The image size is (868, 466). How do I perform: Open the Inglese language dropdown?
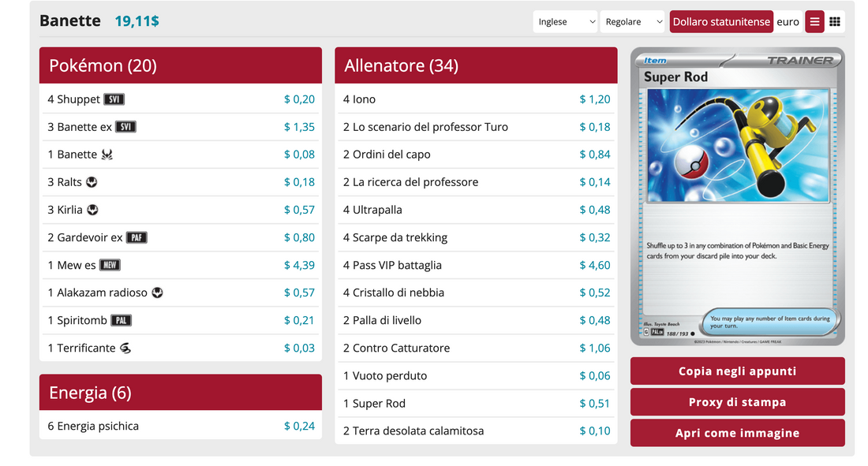[x=565, y=21]
